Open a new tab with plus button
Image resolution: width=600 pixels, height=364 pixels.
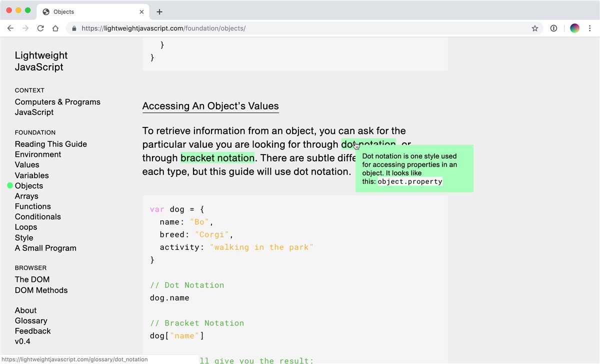point(159,12)
